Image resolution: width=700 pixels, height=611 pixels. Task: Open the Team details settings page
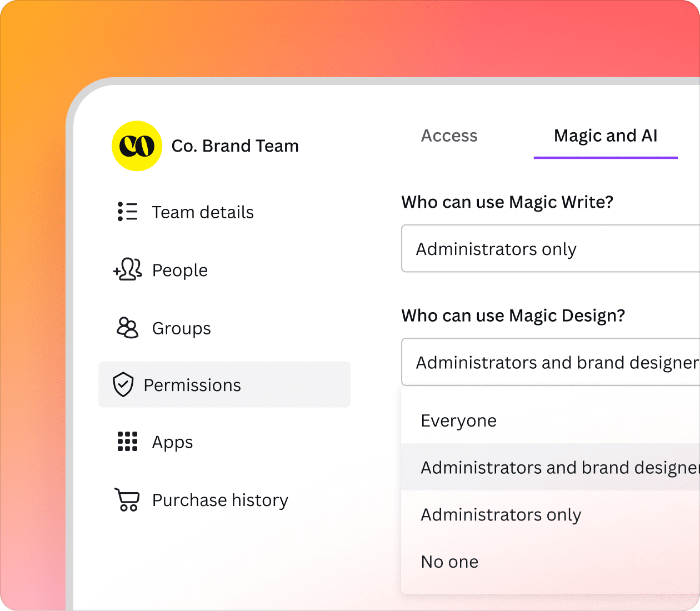[203, 211]
